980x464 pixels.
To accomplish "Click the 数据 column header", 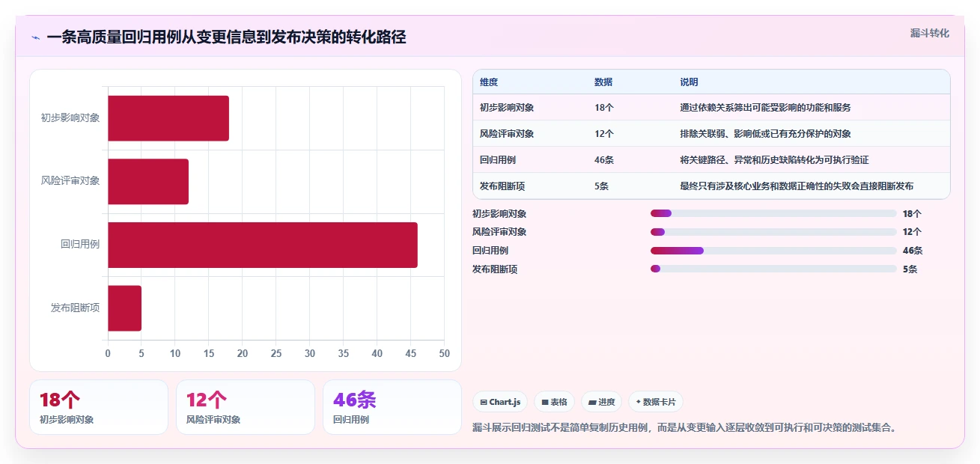I will [603, 82].
